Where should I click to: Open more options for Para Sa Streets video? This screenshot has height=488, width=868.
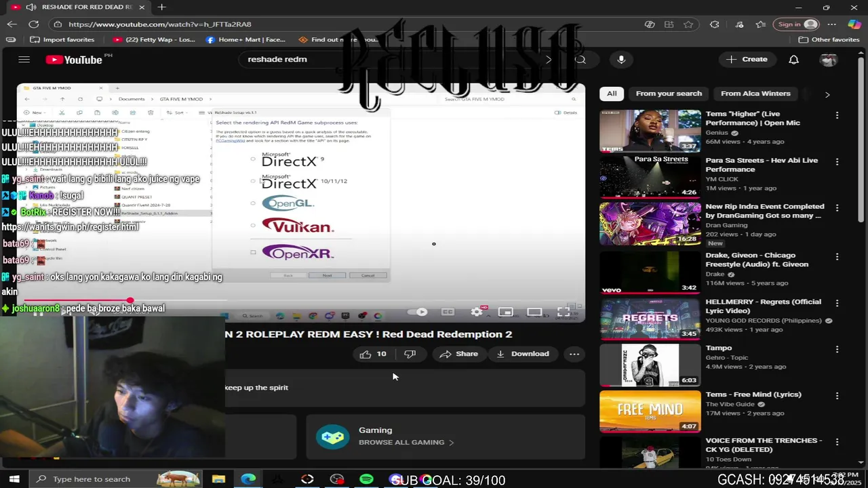pos(837,162)
